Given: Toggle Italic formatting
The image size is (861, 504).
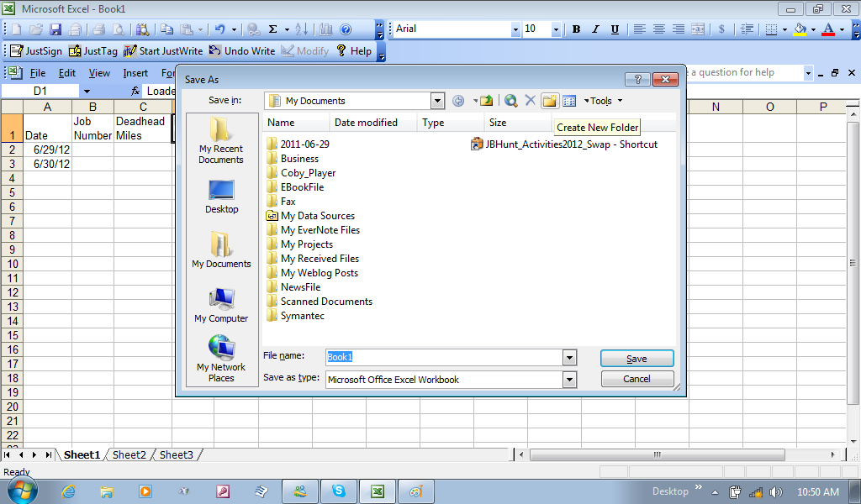Looking at the screenshot, I should [x=595, y=29].
